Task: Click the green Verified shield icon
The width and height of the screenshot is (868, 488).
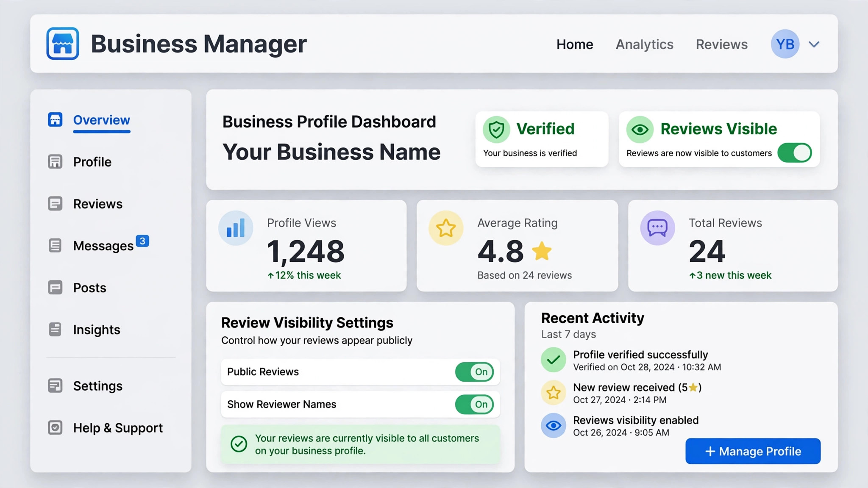Action: pos(496,130)
